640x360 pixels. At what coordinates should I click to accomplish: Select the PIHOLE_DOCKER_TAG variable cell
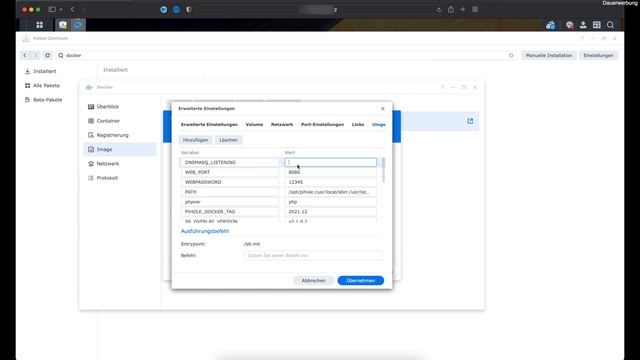230,212
